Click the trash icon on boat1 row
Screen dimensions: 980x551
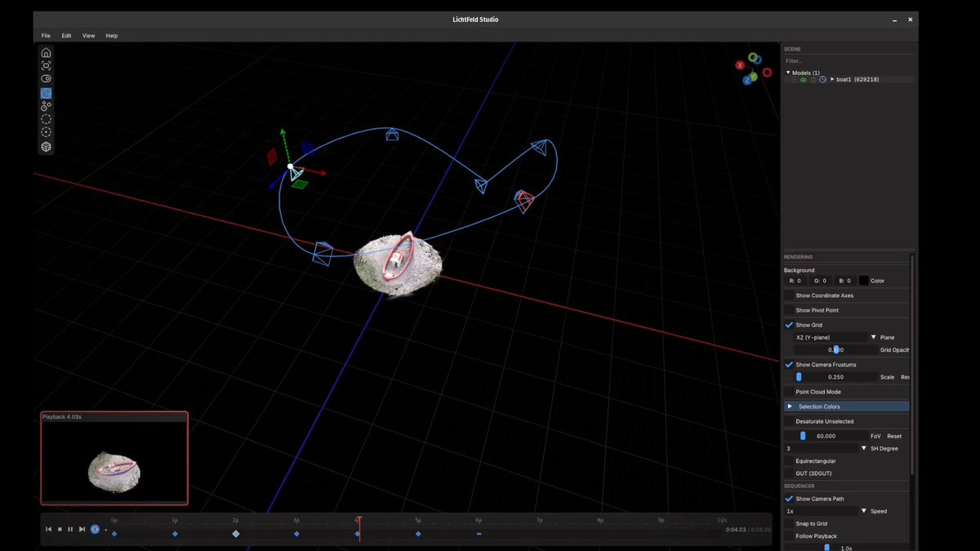point(813,79)
